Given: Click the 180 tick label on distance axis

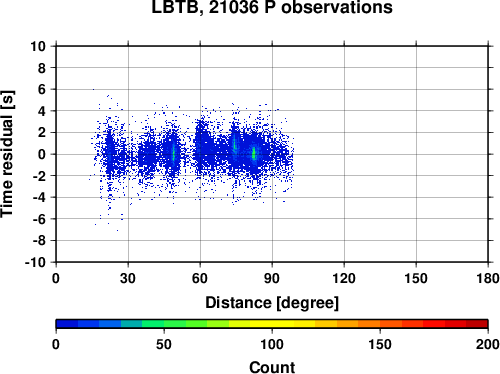Looking at the screenshot, I should 488,278.
